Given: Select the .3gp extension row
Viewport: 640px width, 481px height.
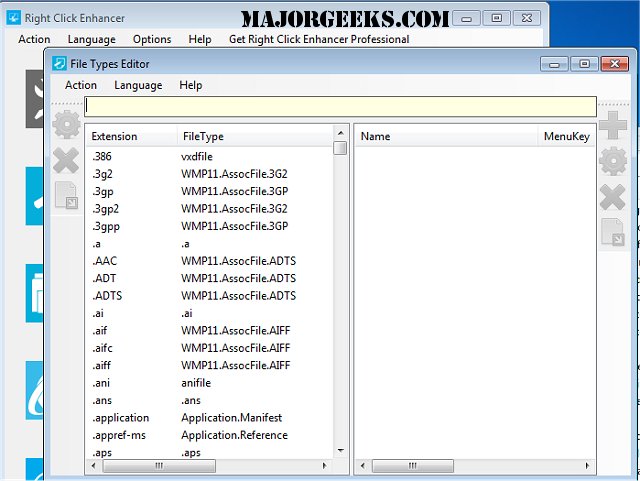Looking at the screenshot, I should 210,191.
